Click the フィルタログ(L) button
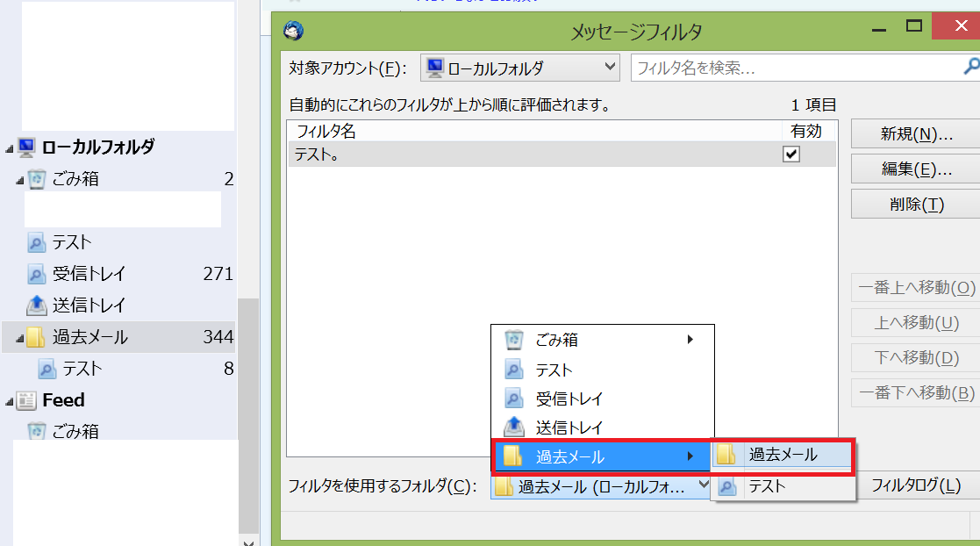 tap(916, 485)
